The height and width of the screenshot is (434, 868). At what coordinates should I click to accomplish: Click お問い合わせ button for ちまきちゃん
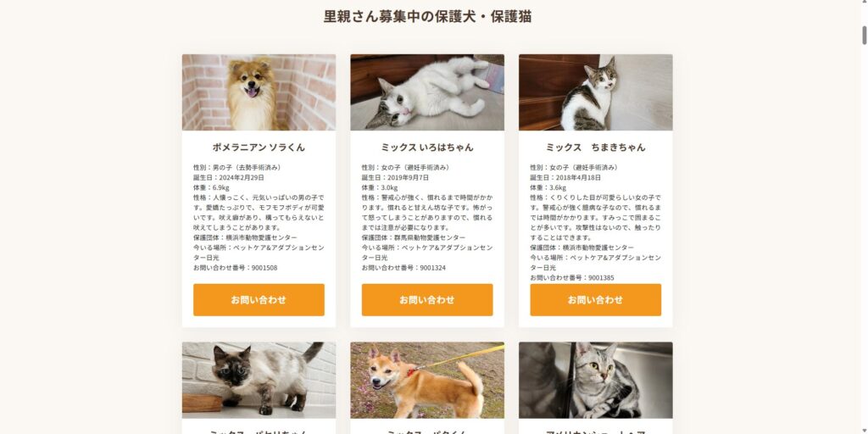point(596,300)
